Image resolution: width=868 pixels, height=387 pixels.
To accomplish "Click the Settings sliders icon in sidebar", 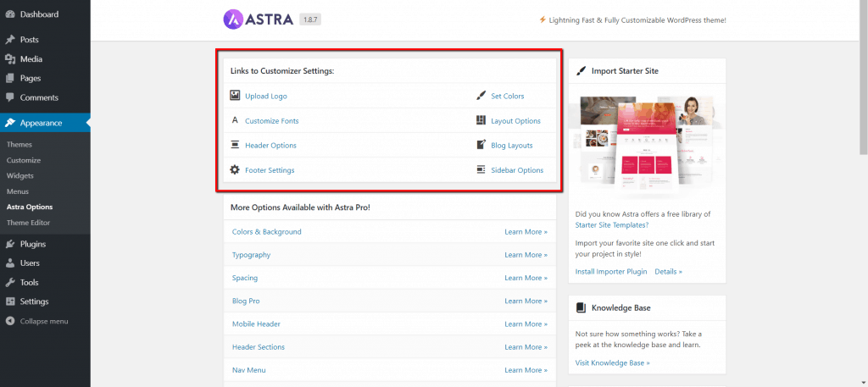I will click(10, 301).
